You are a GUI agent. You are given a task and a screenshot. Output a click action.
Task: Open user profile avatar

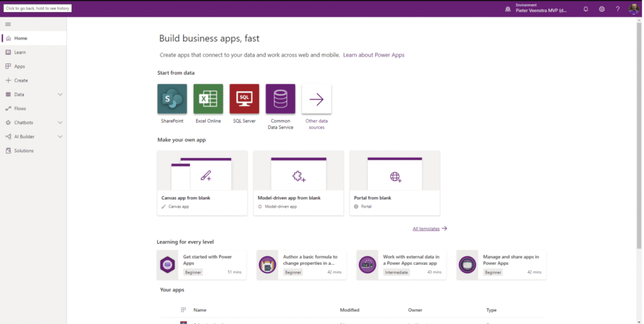point(634,9)
